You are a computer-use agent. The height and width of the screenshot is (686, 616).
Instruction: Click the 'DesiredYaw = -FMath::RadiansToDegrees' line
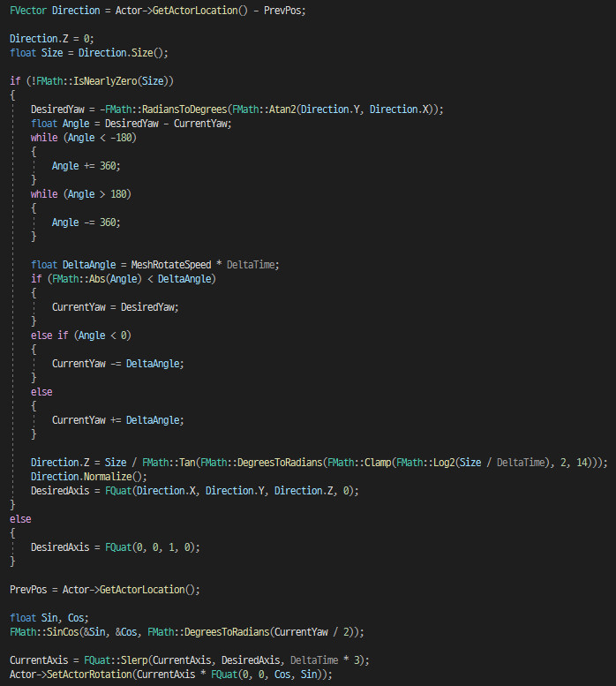pos(237,109)
